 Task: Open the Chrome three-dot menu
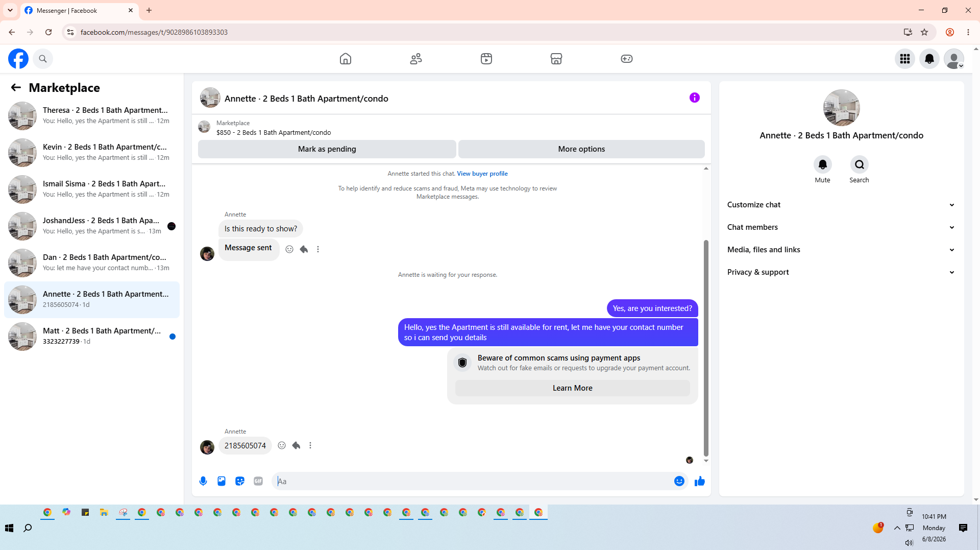click(x=968, y=32)
